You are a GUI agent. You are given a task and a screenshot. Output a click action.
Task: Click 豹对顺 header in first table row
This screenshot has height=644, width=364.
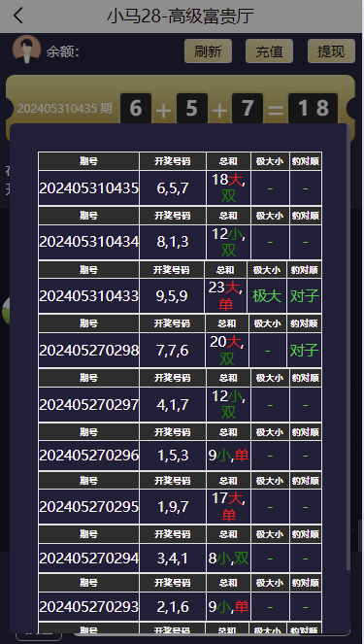click(x=306, y=161)
